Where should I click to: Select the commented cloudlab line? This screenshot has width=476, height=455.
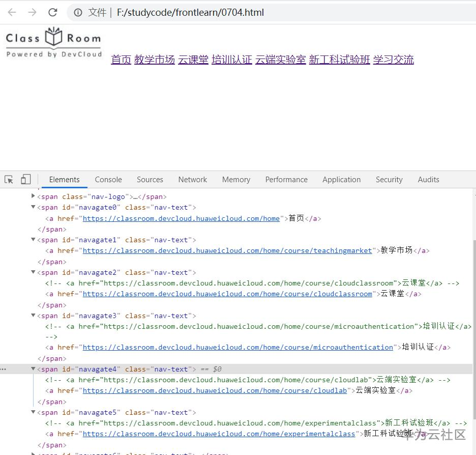248,380
